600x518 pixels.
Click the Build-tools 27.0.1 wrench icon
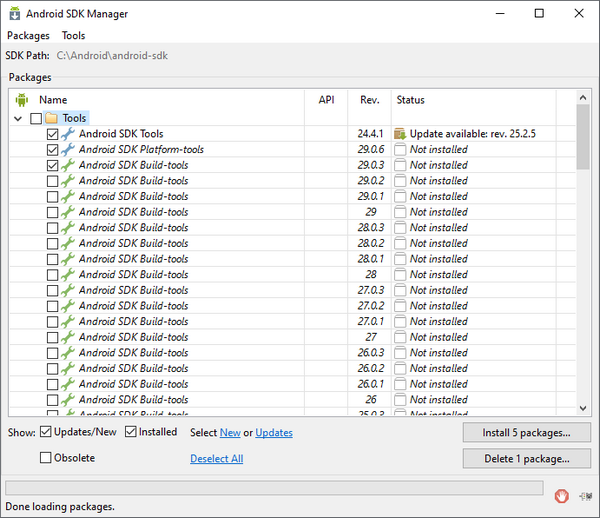click(68, 321)
